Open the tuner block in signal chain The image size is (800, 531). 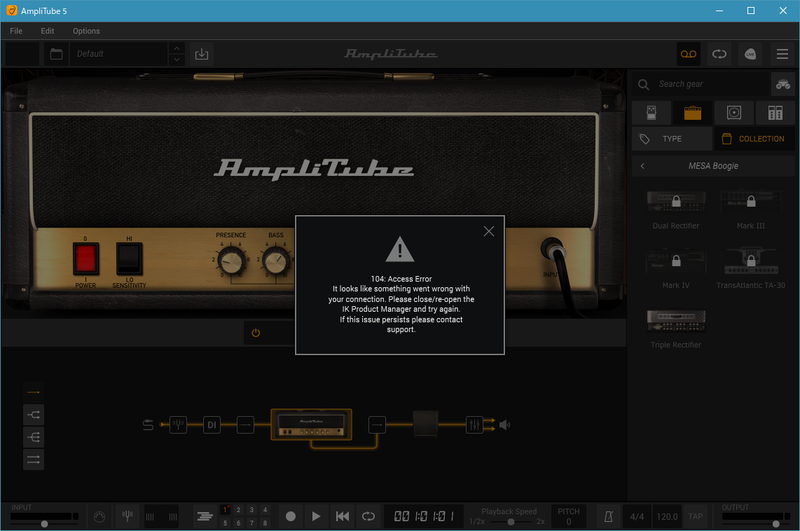[x=178, y=424]
